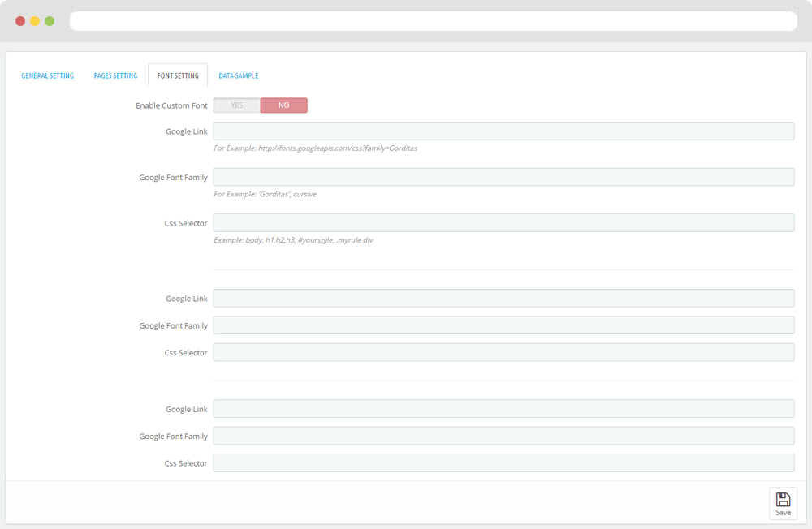Click the browser address bar

click(433, 21)
